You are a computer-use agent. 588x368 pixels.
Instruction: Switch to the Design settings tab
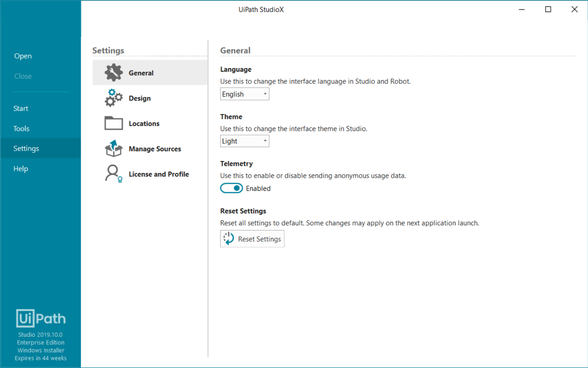tap(150, 98)
